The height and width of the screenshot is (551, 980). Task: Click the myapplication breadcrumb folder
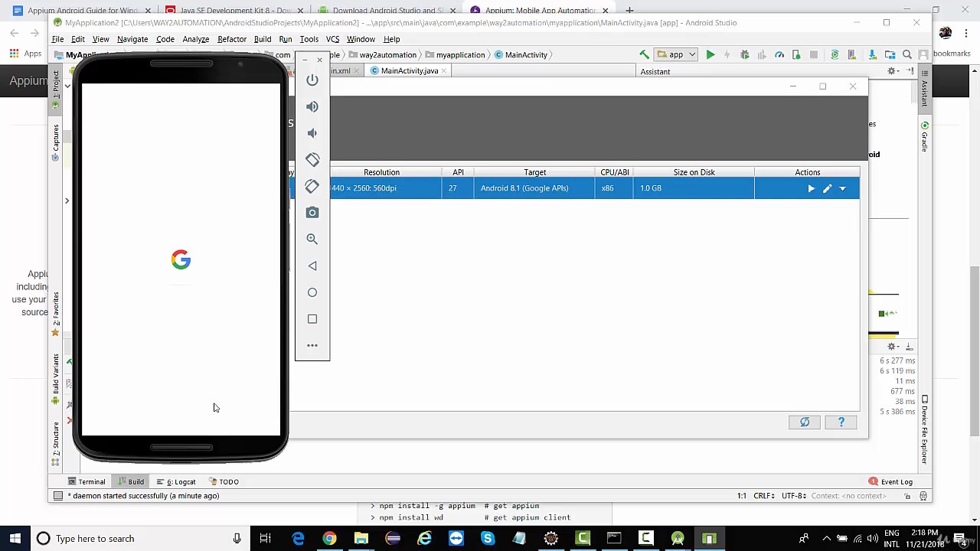(456, 54)
